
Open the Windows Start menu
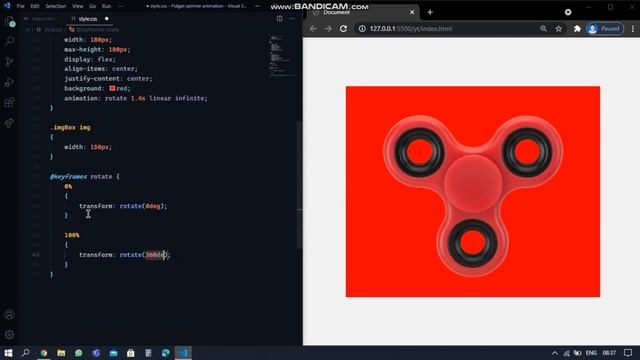8,353
